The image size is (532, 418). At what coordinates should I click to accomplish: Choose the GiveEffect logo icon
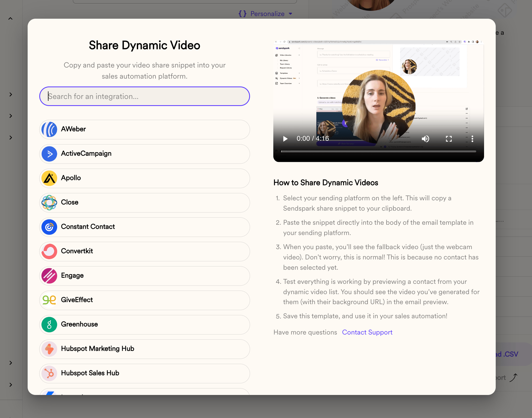click(x=49, y=300)
